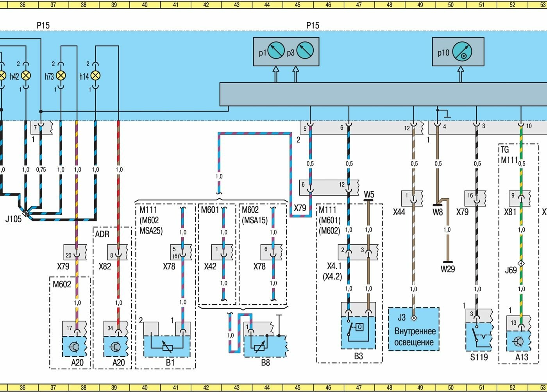Screen dimensions: 547x392
Task: Click the p3 gauge symbol
Action: click(305, 51)
